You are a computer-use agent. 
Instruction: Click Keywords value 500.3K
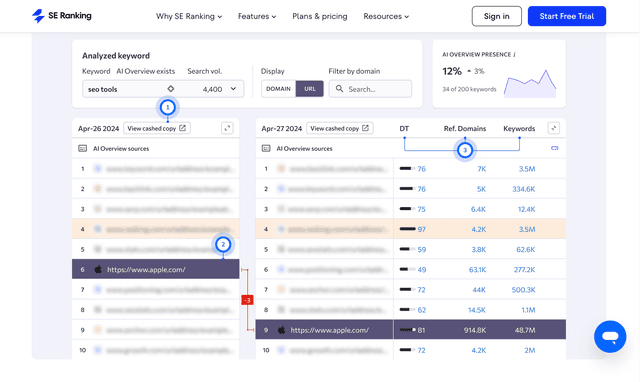pyautogui.click(x=524, y=290)
